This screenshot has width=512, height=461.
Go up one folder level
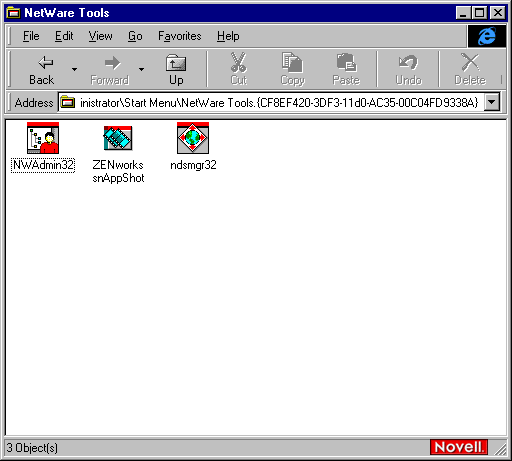point(176,70)
